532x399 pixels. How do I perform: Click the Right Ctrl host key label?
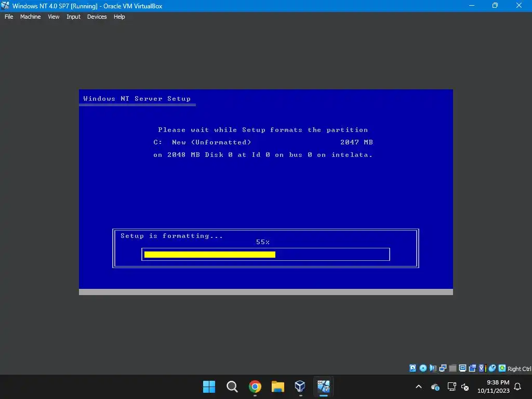519,369
